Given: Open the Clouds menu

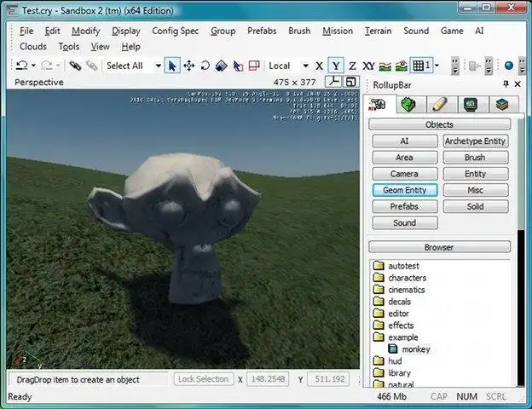Looking at the screenshot, I should (33, 47).
